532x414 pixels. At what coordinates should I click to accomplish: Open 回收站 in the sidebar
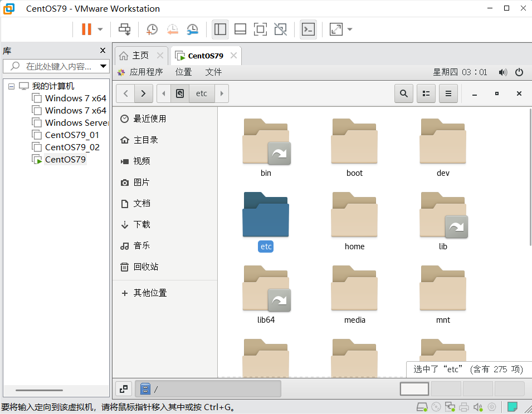click(165, 267)
